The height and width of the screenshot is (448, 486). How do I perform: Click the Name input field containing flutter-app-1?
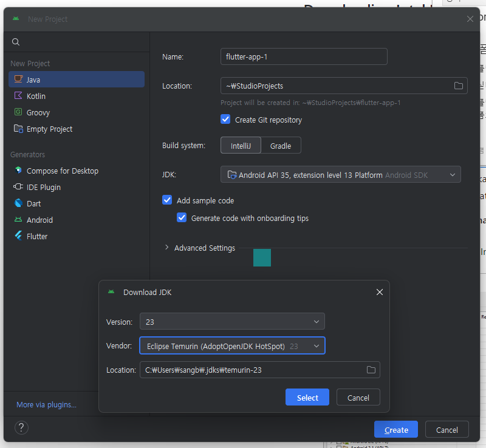pyautogui.click(x=304, y=56)
